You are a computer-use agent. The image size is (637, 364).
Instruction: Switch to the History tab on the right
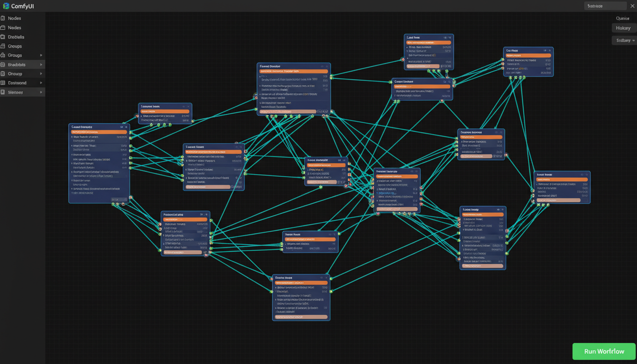(x=623, y=28)
